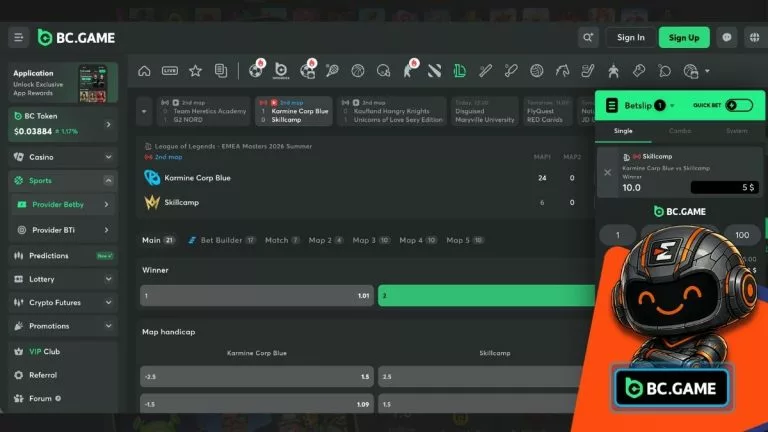The image size is (768, 432).
Task: Select the baseball bat sport icon
Action: 485,71
